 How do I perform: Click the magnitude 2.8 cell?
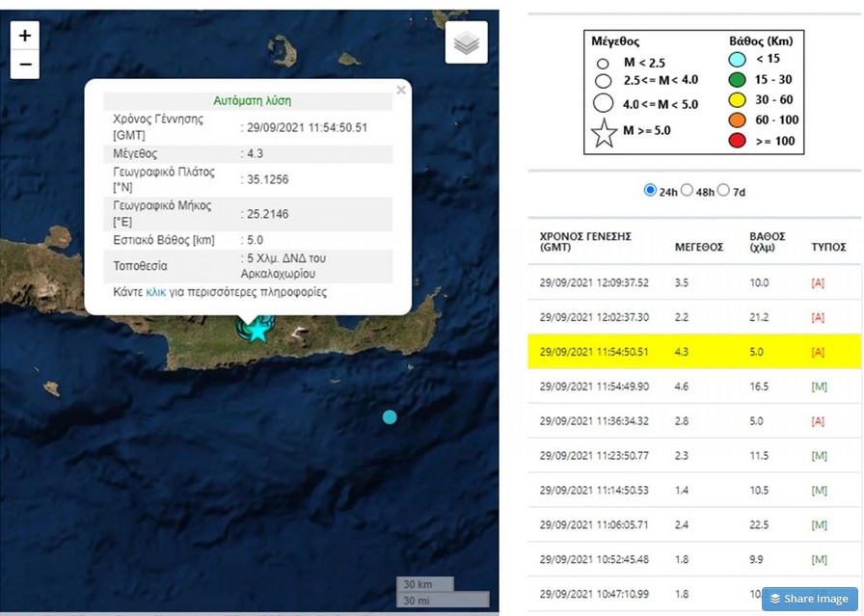pos(682,421)
